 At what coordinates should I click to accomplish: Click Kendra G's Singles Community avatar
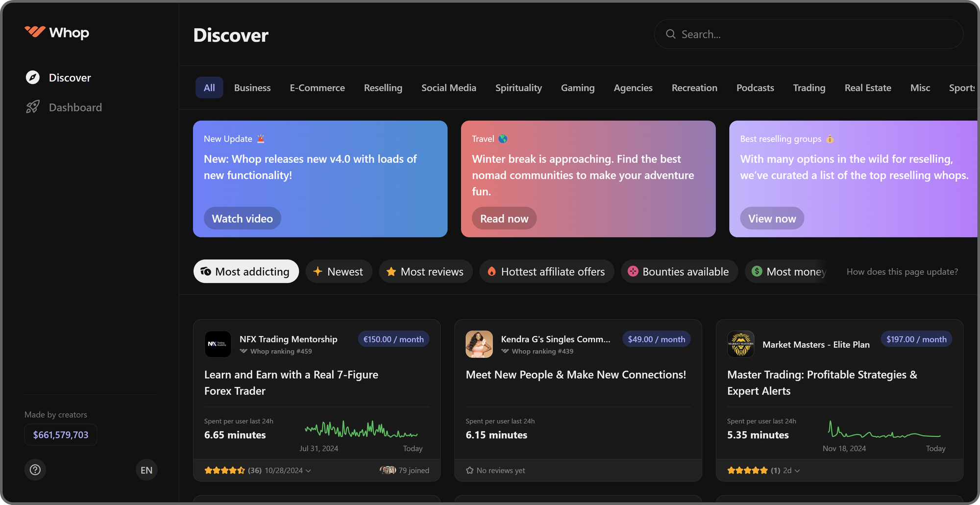(x=479, y=344)
